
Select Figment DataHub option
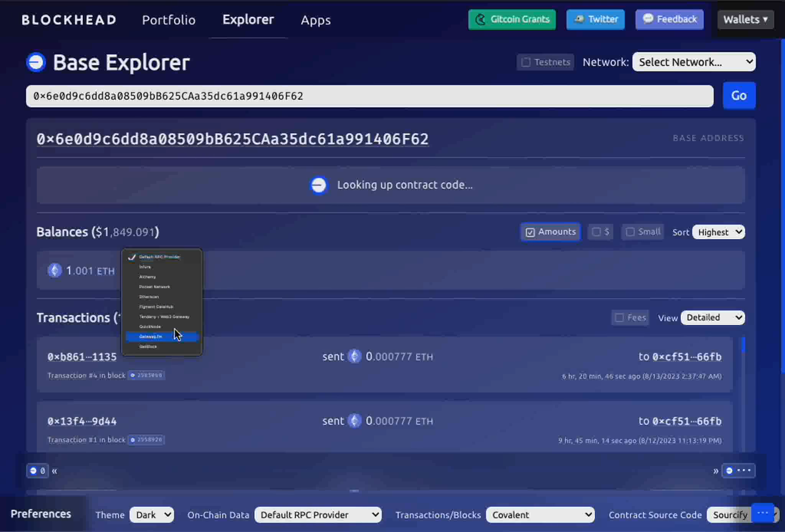click(162, 307)
